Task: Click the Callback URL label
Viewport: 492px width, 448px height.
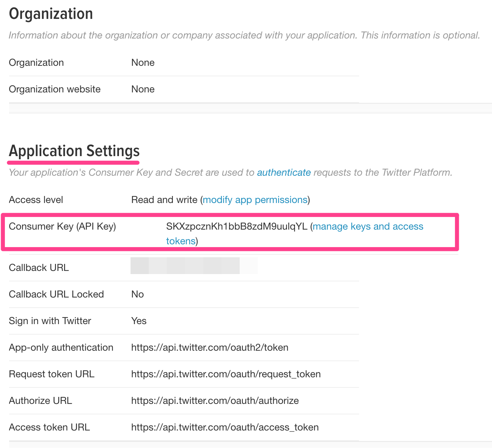Action: 39,268
